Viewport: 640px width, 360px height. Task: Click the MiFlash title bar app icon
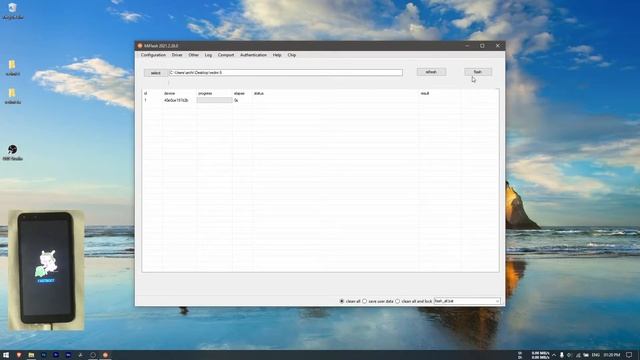coord(140,46)
